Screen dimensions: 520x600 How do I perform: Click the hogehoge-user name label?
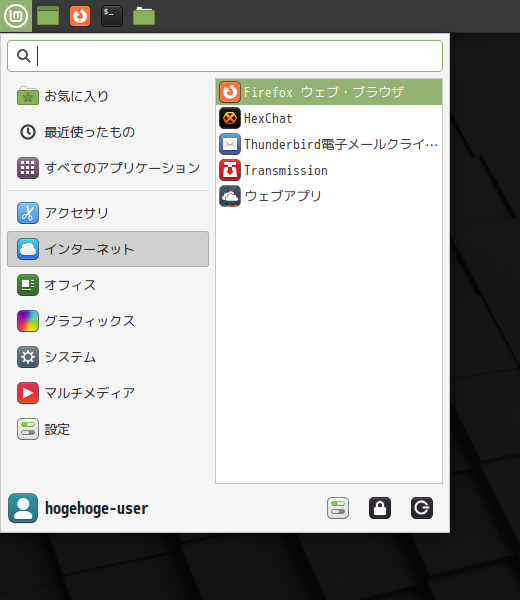(96, 509)
